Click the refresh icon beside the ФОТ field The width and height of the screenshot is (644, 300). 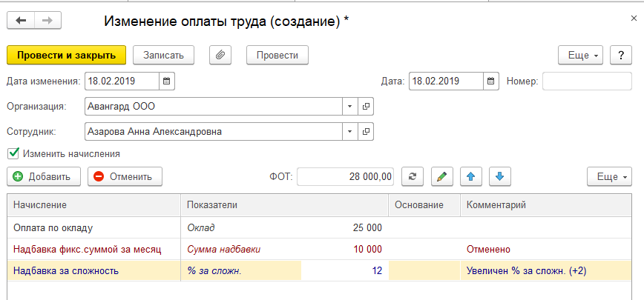pyautogui.click(x=413, y=176)
